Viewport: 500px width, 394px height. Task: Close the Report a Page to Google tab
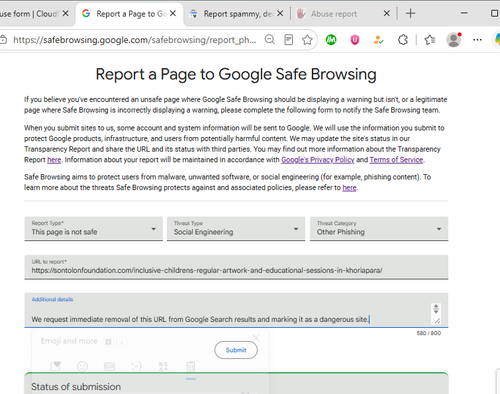(173, 14)
